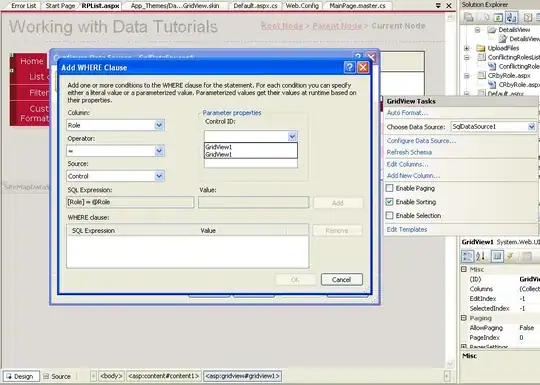This screenshot has height=385, width=540.
Task: Sort properties alphabetically with A-Z icon
Action: (481, 256)
